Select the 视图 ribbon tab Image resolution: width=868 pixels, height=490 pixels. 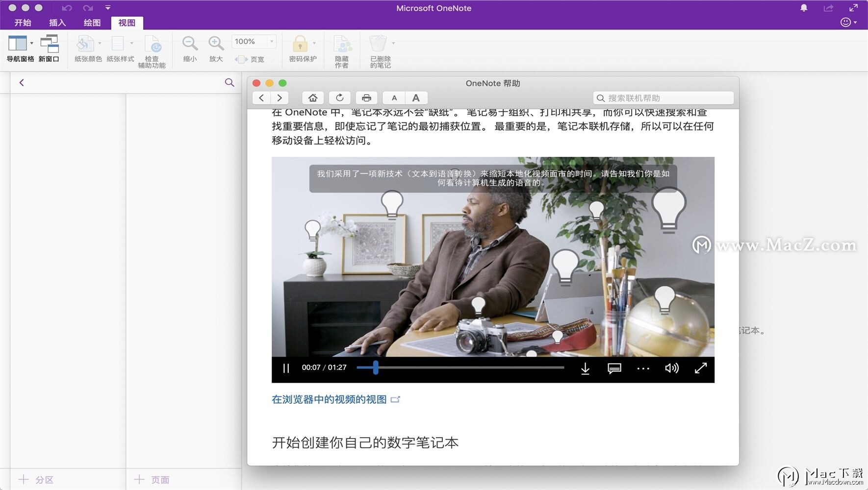tap(127, 23)
